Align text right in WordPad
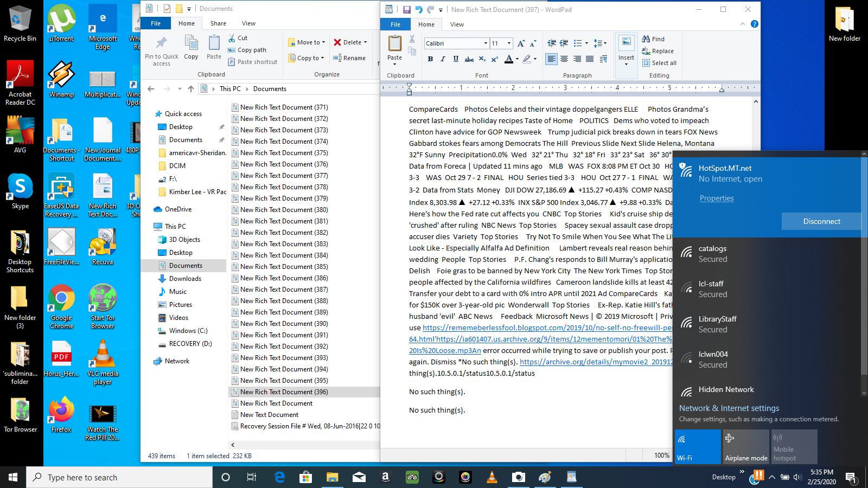 (577, 59)
